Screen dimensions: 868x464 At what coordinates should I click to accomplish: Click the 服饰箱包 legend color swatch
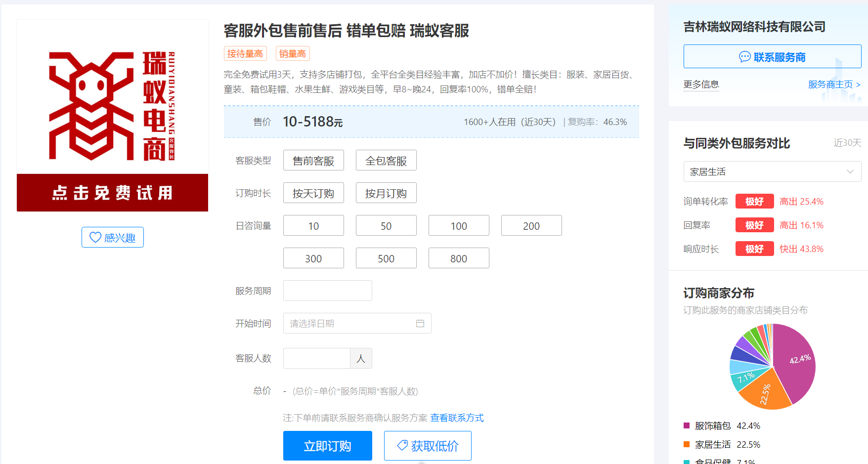point(687,425)
